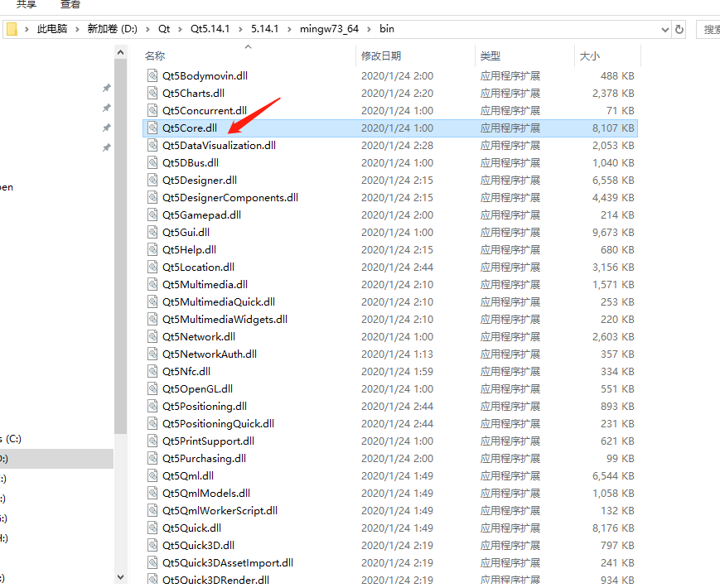720x588 pixels.
Task: Click the Qt5Gui.dll file icon
Action: [152, 232]
